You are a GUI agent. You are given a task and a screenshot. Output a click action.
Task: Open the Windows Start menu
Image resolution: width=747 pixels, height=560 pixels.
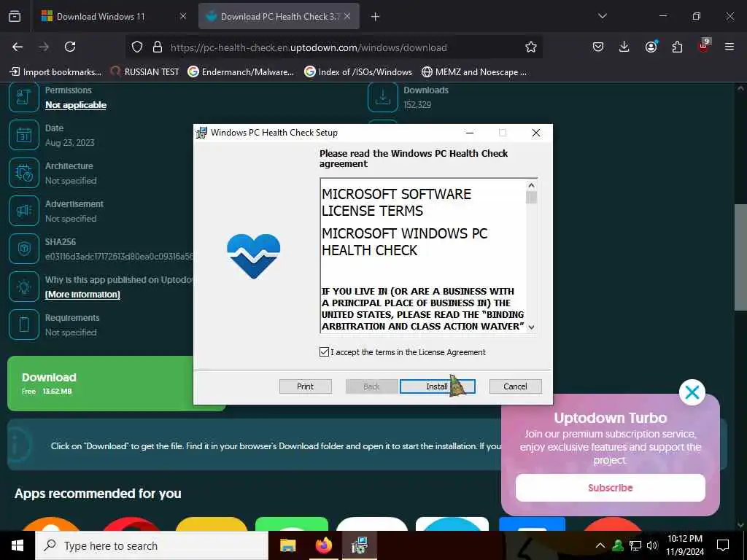click(18, 545)
